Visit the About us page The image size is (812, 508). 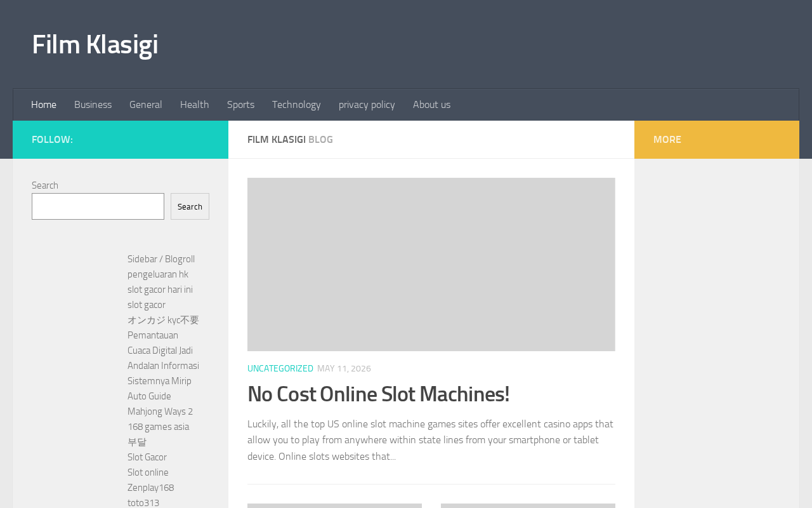click(x=431, y=105)
